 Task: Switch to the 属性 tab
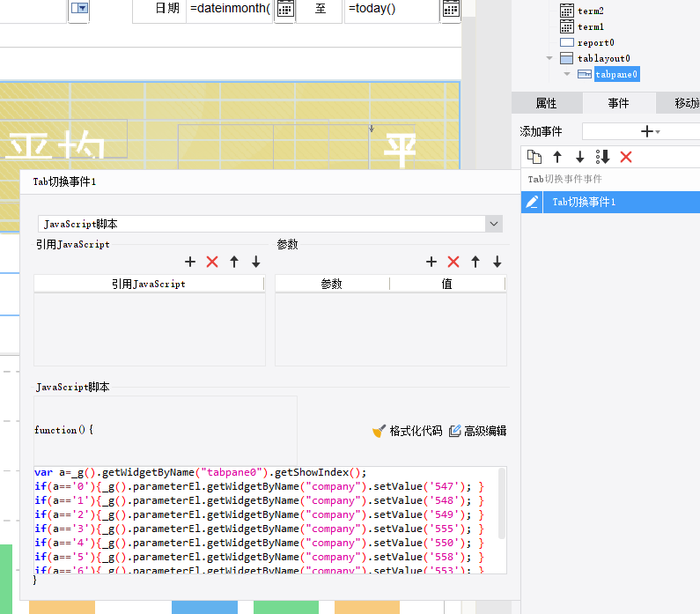[547, 103]
